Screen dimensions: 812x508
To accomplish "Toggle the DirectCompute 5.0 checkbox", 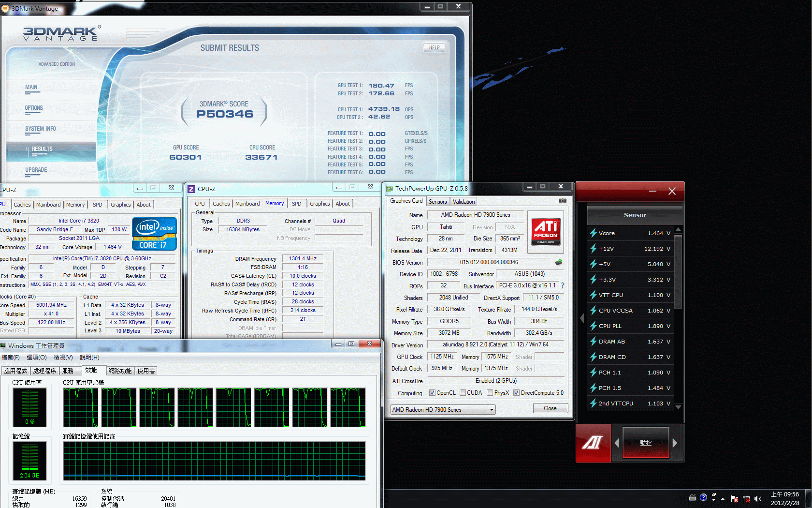I will [x=517, y=393].
